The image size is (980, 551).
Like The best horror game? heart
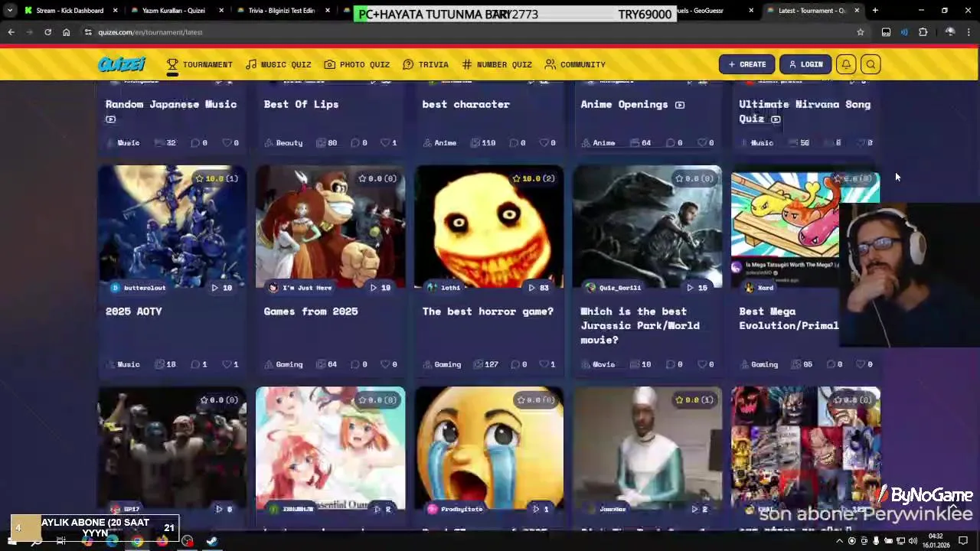[x=544, y=364]
